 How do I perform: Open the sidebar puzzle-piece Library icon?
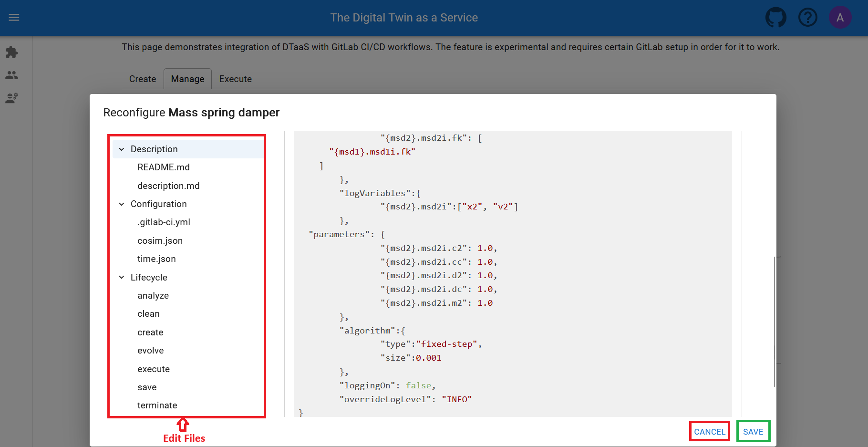click(x=11, y=52)
